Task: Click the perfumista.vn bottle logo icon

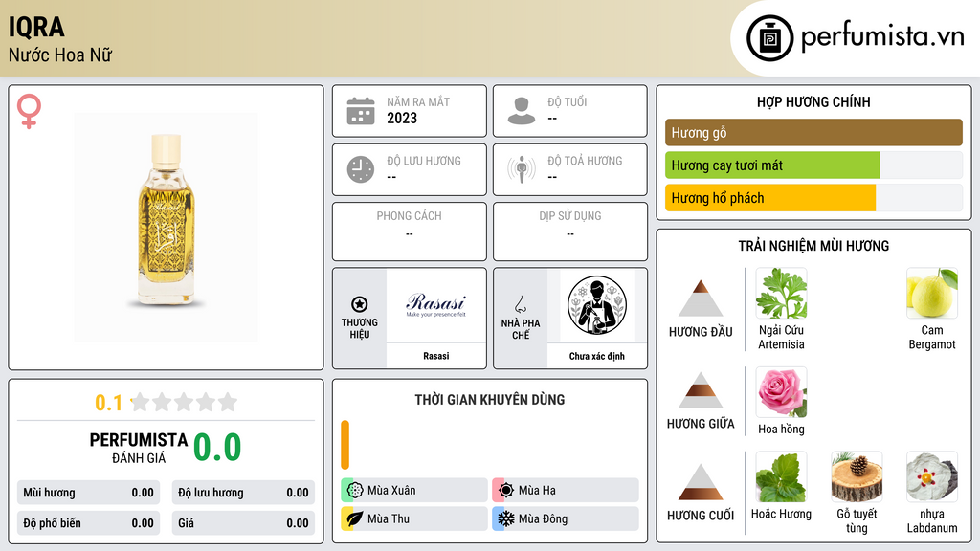Action: (x=769, y=38)
